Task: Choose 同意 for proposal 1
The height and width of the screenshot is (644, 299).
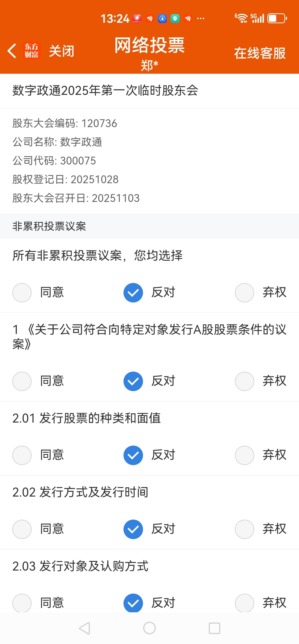Action: click(22, 381)
